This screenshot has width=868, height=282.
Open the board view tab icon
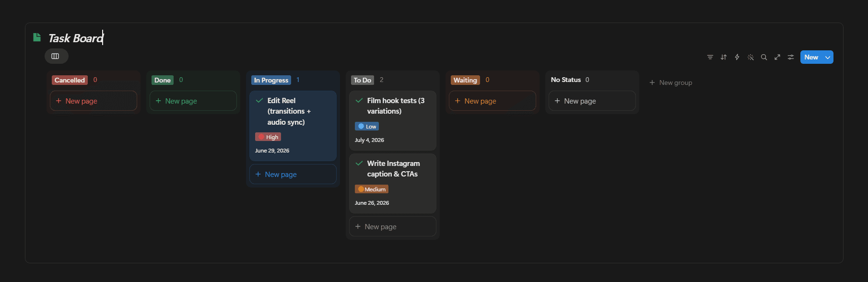[56, 56]
